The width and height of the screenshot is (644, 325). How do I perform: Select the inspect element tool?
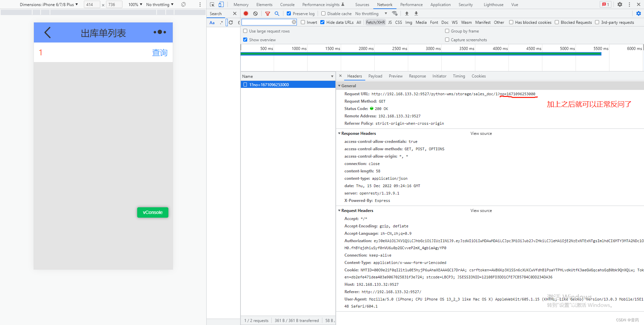[212, 4]
